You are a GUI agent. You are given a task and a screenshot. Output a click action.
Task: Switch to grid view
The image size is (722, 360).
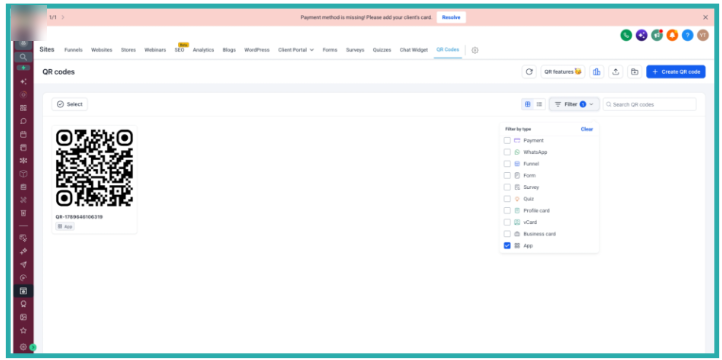point(528,105)
